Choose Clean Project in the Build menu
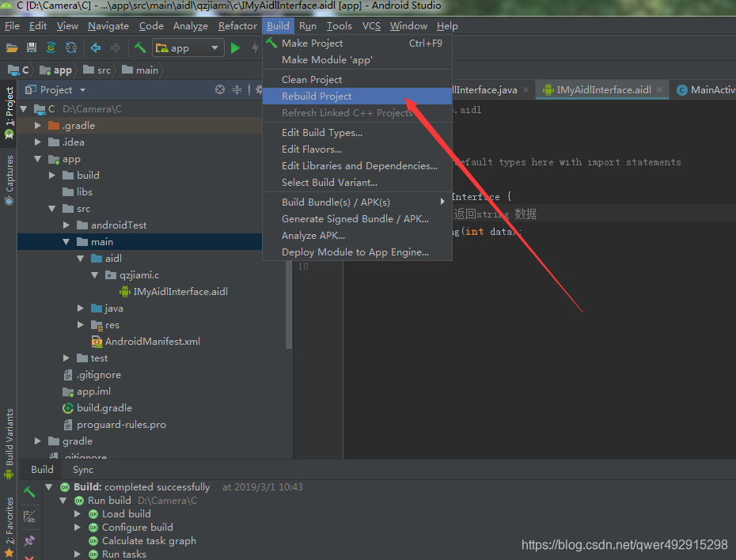The height and width of the screenshot is (560, 736). [x=357, y=80]
